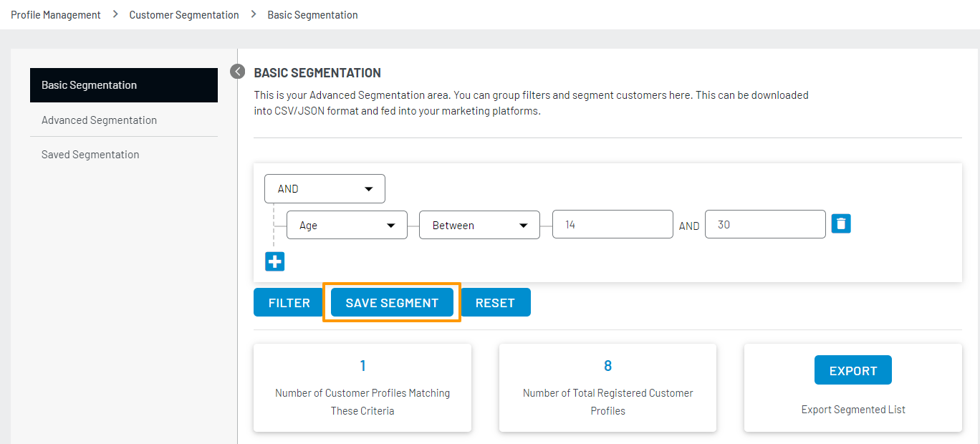Export the segmented customer list
980x444 pixels.
[852, 370]
